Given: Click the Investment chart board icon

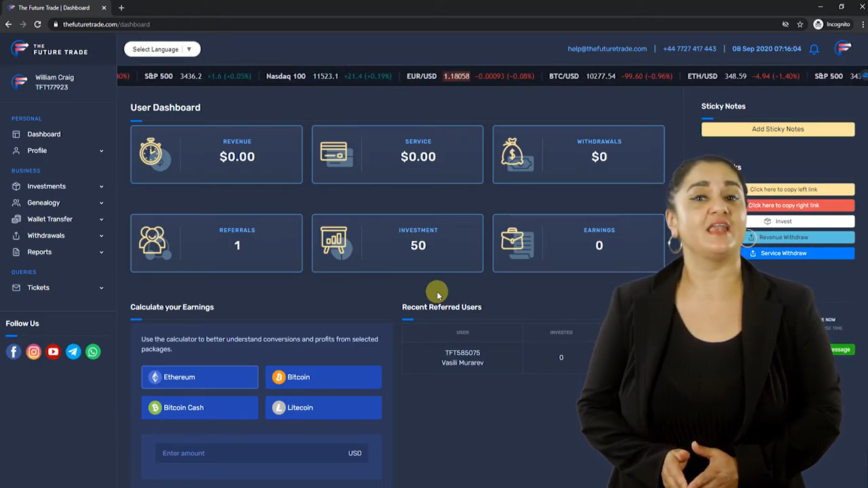Looking at the screenshot, I should (336, 243).
